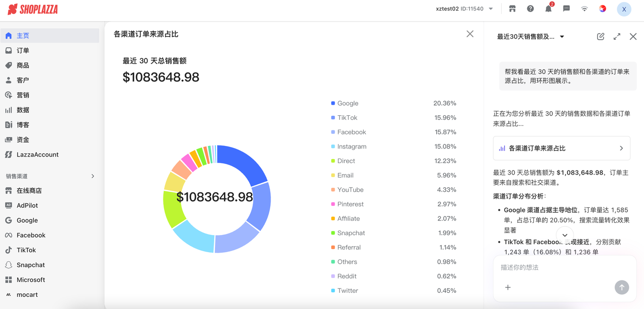The height and width of the screenshot is (309, 644).
Task: Open the 最近30天销售额 conversation title dropdown
Action: (x=531, y=37)
